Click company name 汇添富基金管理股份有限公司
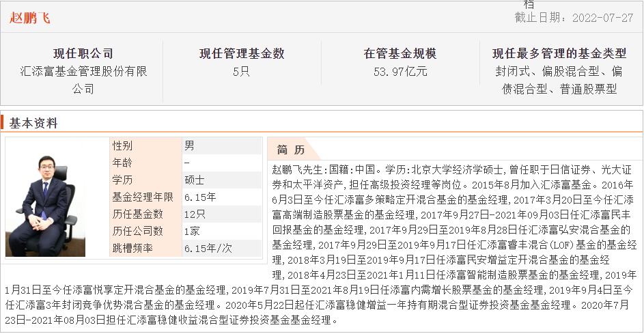The height and width of the screenshot is (334, 644). [83, 80]
